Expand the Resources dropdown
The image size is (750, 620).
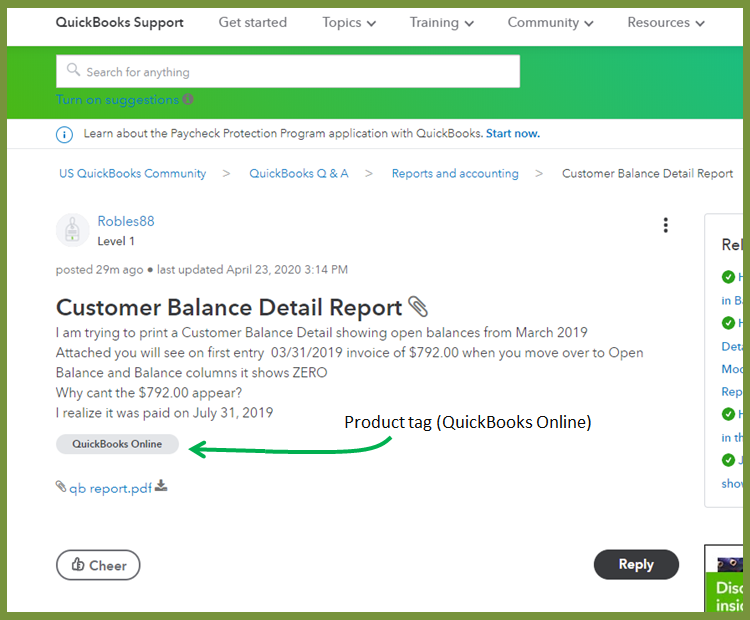(x=666, y=22)
